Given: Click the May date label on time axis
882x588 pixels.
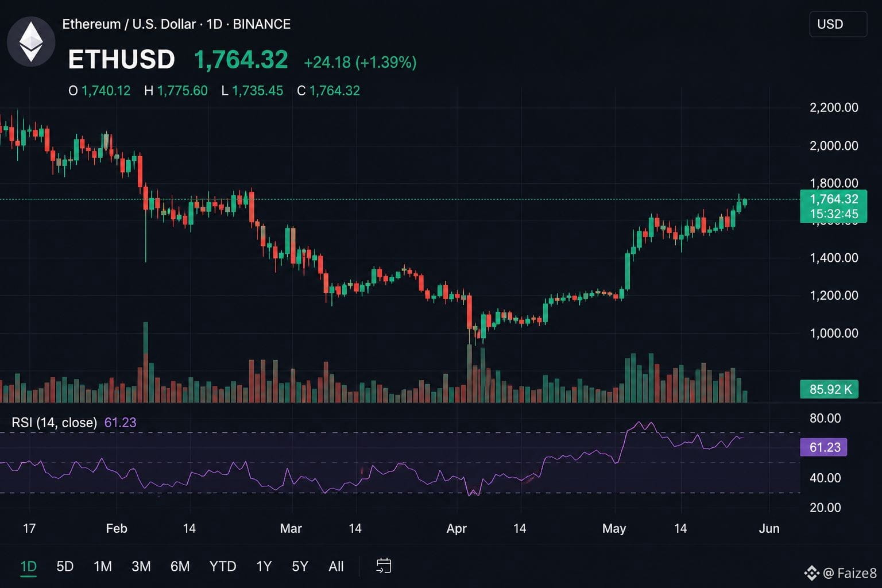Looking at the screenshot, I should coord(614,528).
